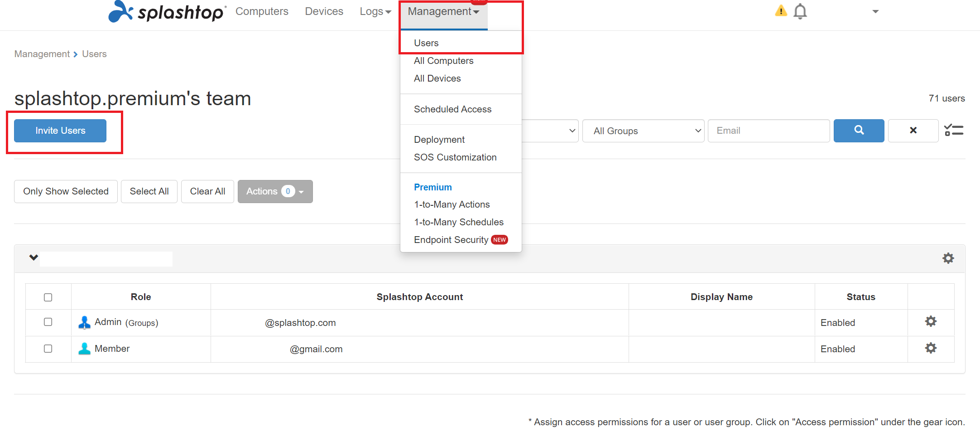Viewport: 980px width, 437px height.
Task: Check the Admin @splashtop.com row checkbox
Action: [48, 322]
